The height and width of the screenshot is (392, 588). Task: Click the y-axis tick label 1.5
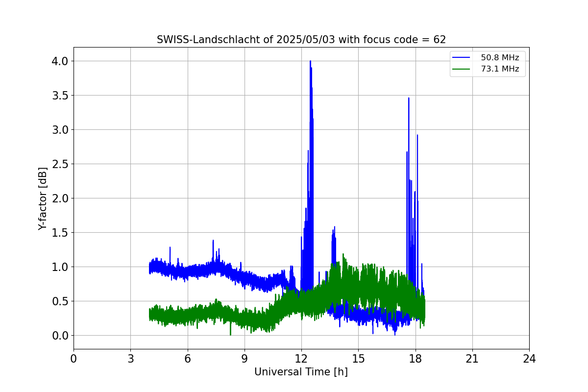pyautogui.click(x=61, y=233)
